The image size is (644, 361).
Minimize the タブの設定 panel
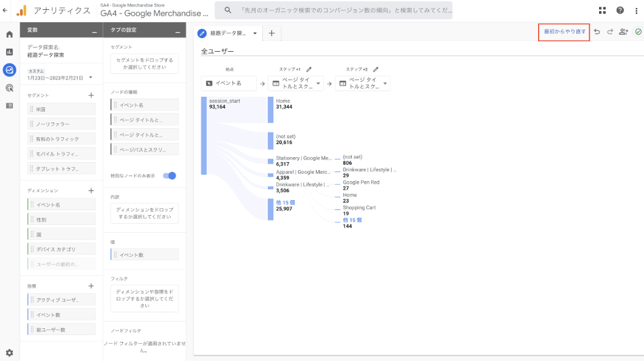[177, 31]
